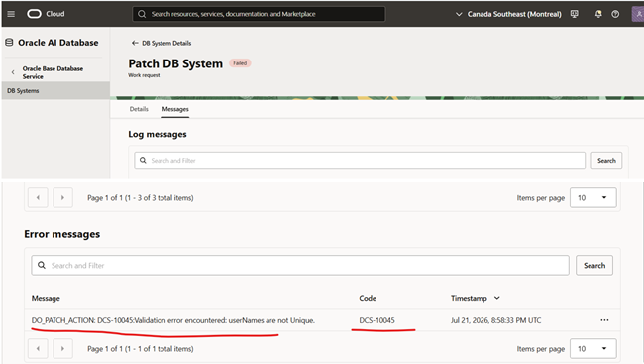
Task: Click the back arrow to DB System Details
Action: click(x=135, y=43)
